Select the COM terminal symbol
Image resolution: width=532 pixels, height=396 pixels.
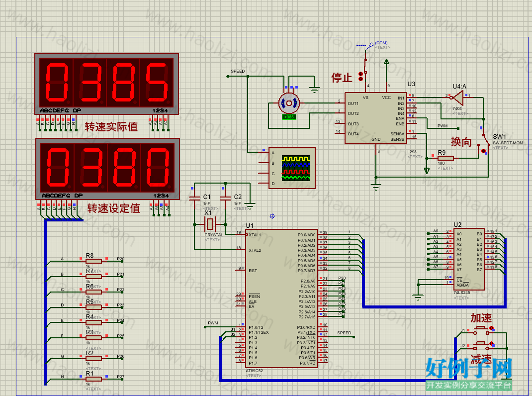(366, 45)
